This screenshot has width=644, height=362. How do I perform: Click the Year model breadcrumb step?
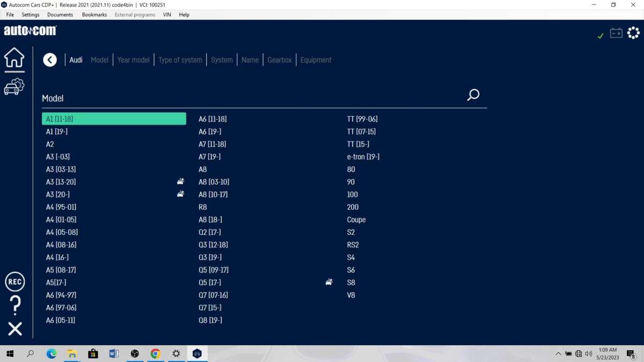pos(133,60)
